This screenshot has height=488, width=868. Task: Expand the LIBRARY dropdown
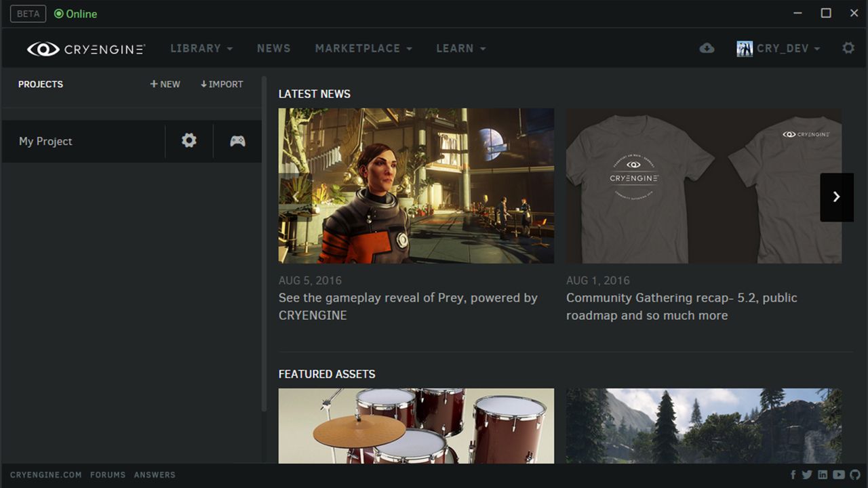tap(201, 48)
